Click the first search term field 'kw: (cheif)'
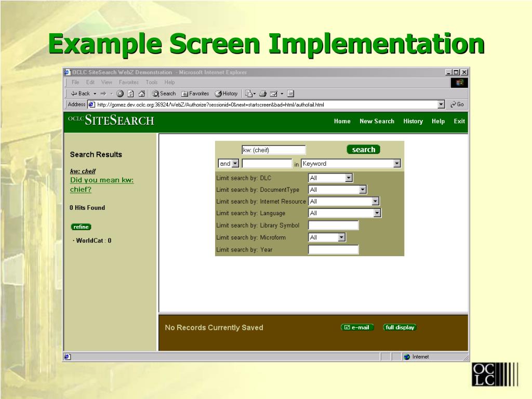532x399 pixels. (273, 150)
